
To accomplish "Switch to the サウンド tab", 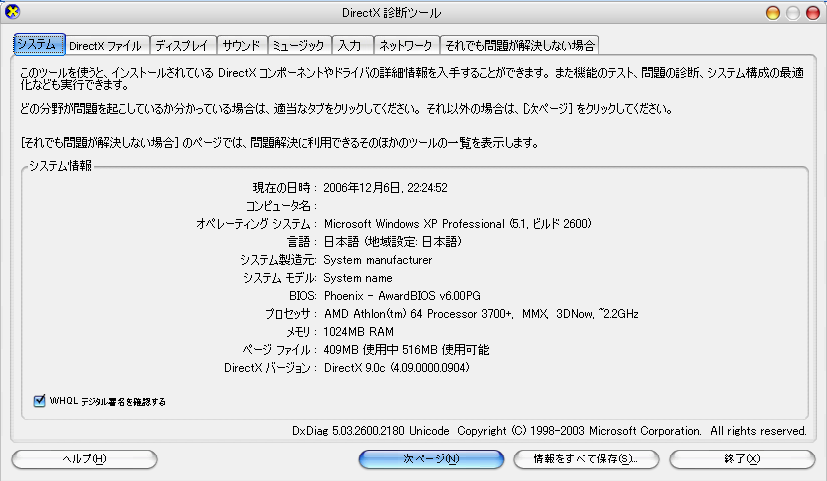I will [242, 46].
